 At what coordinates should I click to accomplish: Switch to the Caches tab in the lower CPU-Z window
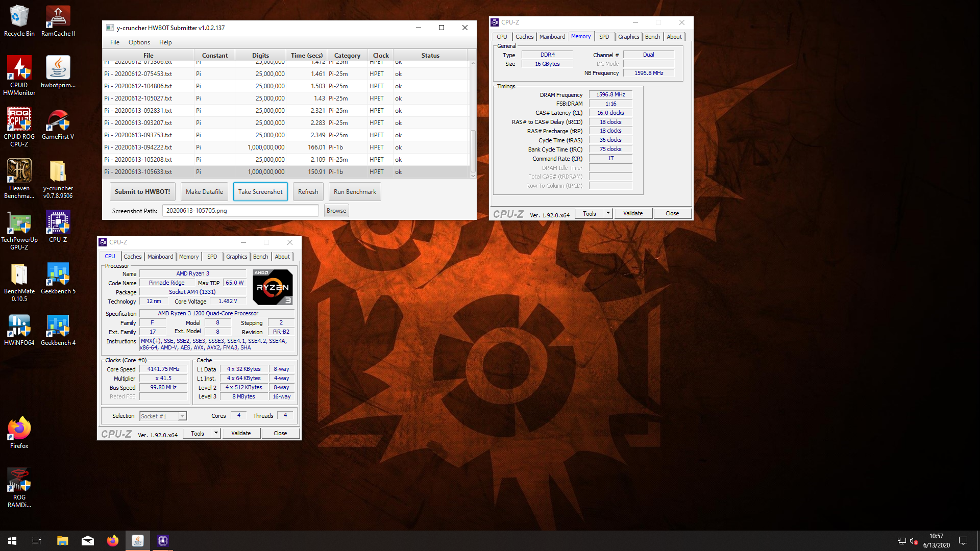point(132,257)
